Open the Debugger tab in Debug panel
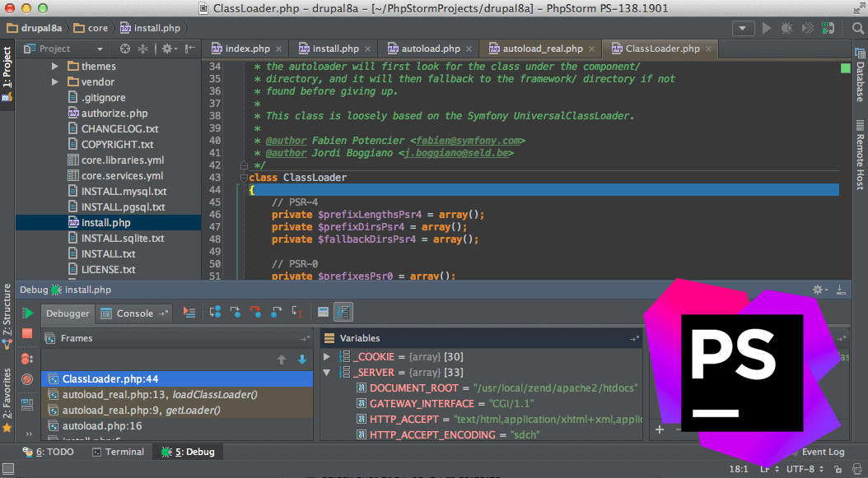Screen dimensions: 868x478 click(68, 313)
